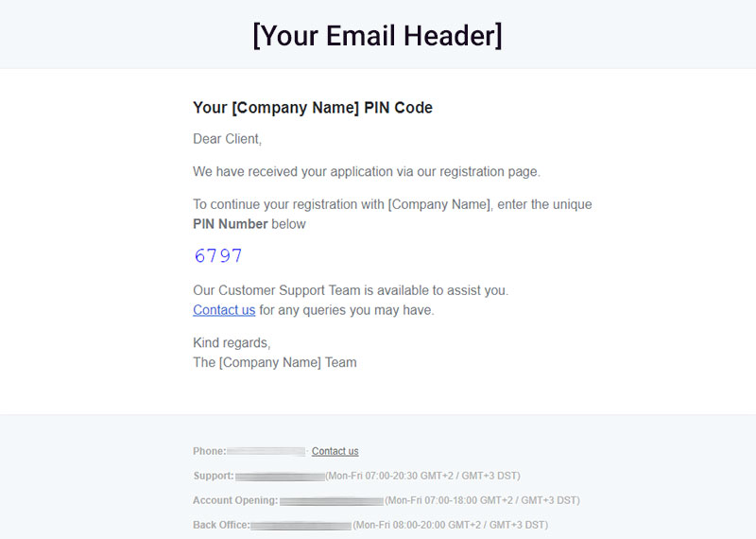Click the bold PIN Number text
Viewport: 756px width, 539px height.
point(230,224)
